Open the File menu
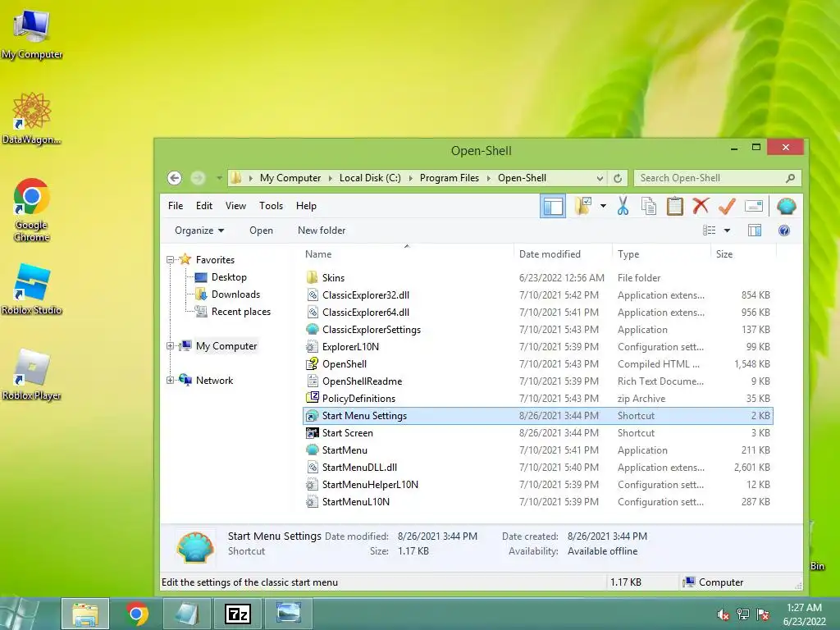Image resolution: width=840 pixels, height=630 pixels. pos(176,206)
